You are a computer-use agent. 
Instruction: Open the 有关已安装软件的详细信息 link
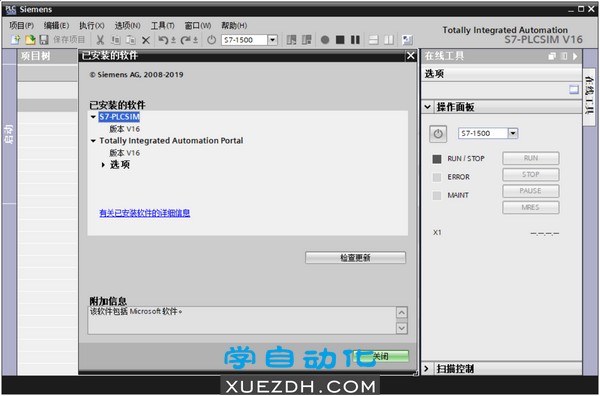click(x=145, y=213)
